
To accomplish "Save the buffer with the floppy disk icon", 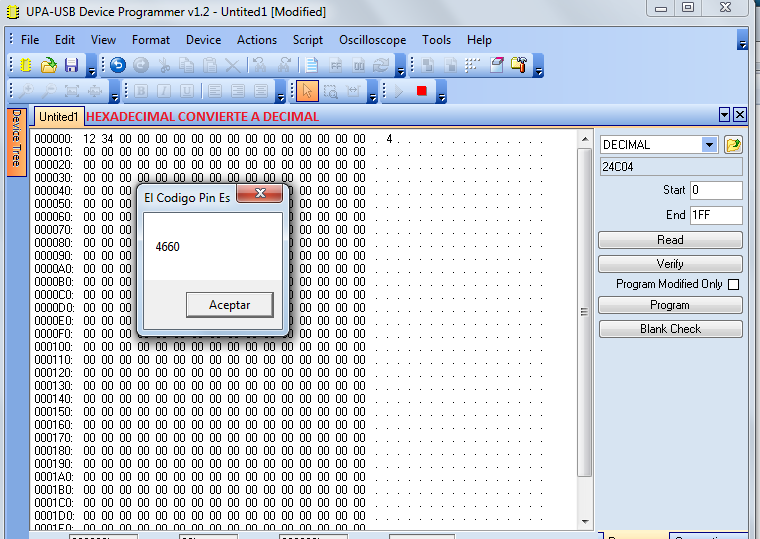I will point(71,65).
